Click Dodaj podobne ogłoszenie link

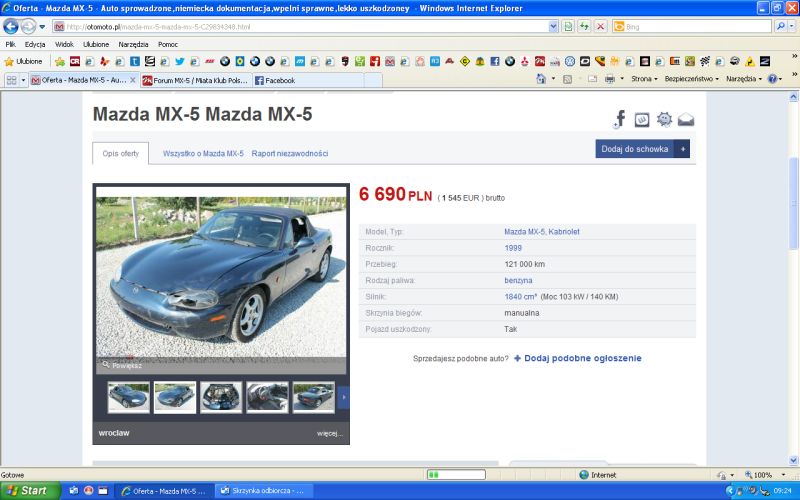(578, 358)
